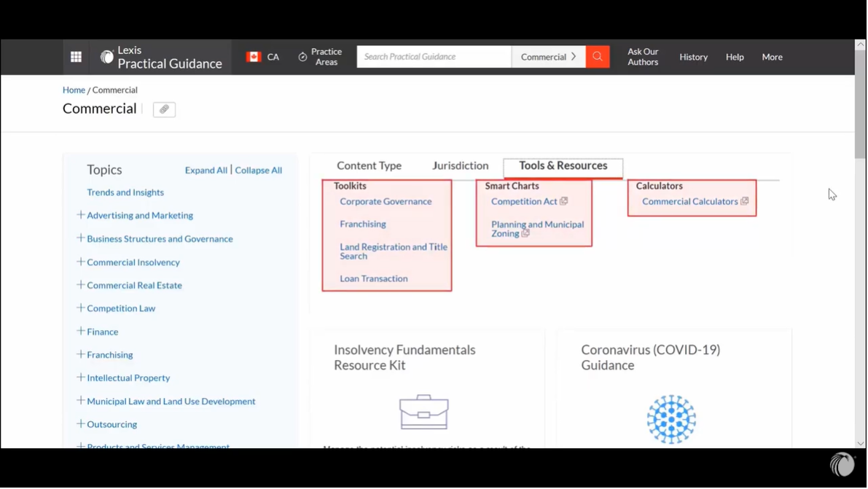Screen dimensions: 868x489
Task: Switch to the Jurisdiction tab
Action: (460, 166)
